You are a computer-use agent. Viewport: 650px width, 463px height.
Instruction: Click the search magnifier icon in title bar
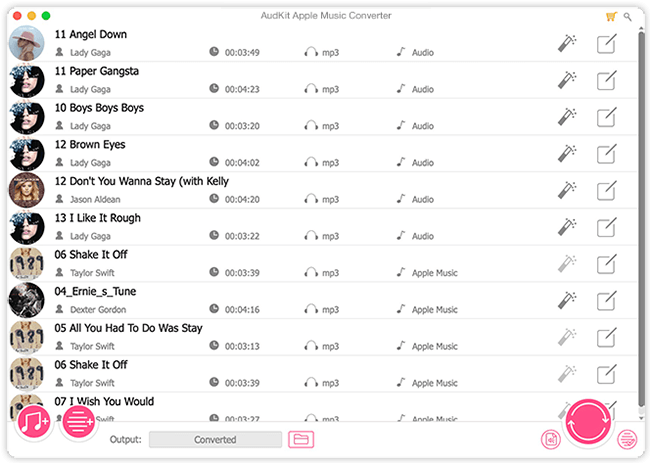tap(628, 17)
